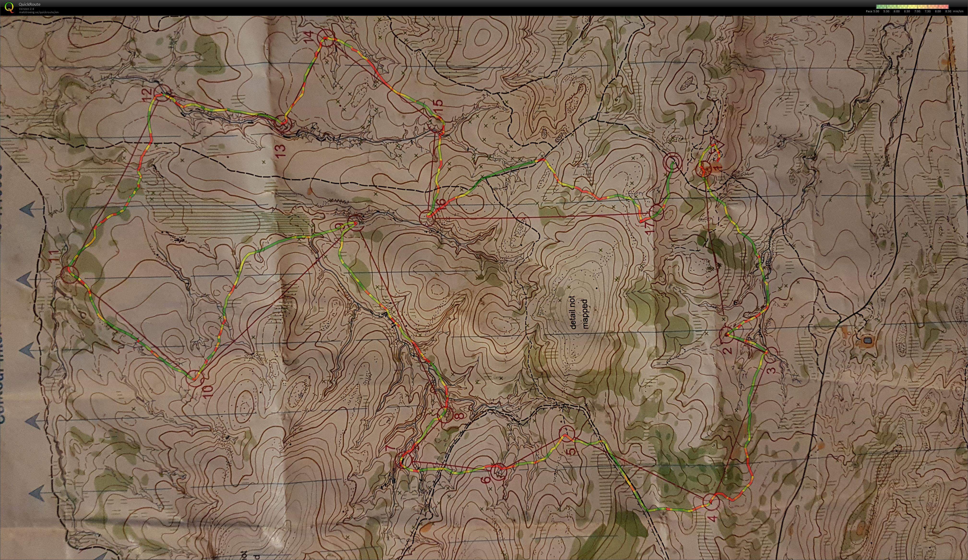
Task: Click the red end of the pace scale
Action: coord(946,6)
